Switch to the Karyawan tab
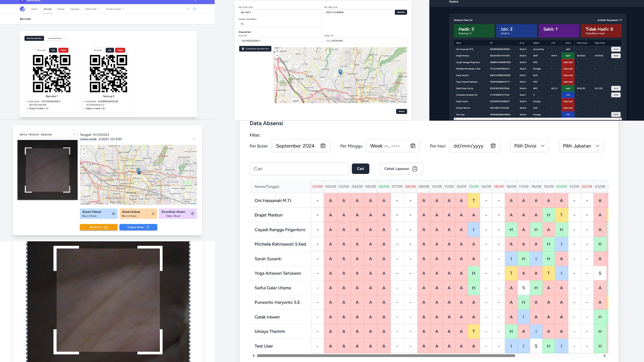The height and width of the screenshot is (362, 644). (x=74, y=9)
